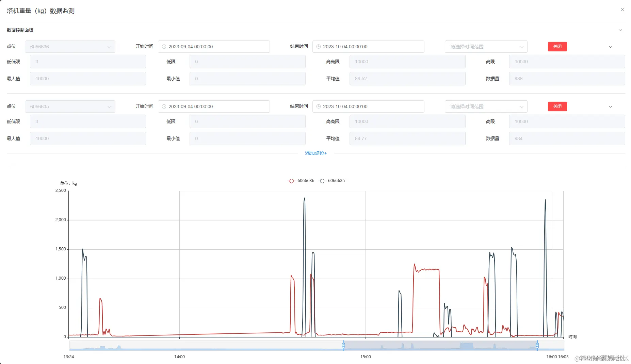Open 请选择时间范围 dropdown for point 6066636
This screenshot has width=631, height=364.
486,47
